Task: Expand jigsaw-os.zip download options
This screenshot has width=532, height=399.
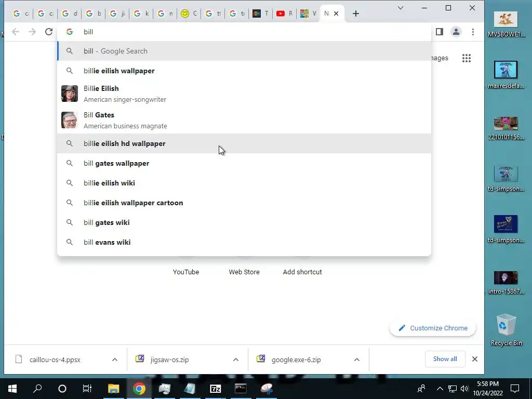Action: coord(236,360)
